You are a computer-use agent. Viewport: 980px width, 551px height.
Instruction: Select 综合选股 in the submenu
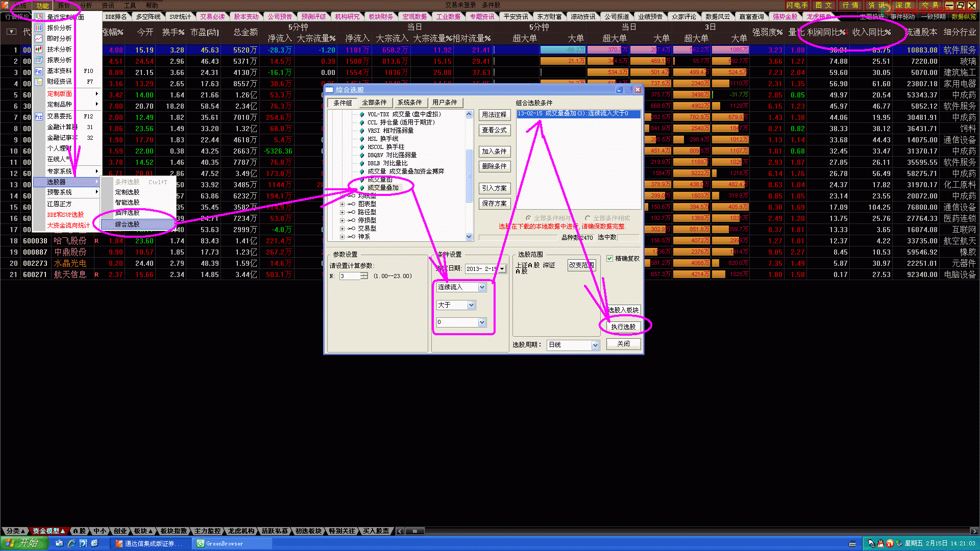(128, 224)
